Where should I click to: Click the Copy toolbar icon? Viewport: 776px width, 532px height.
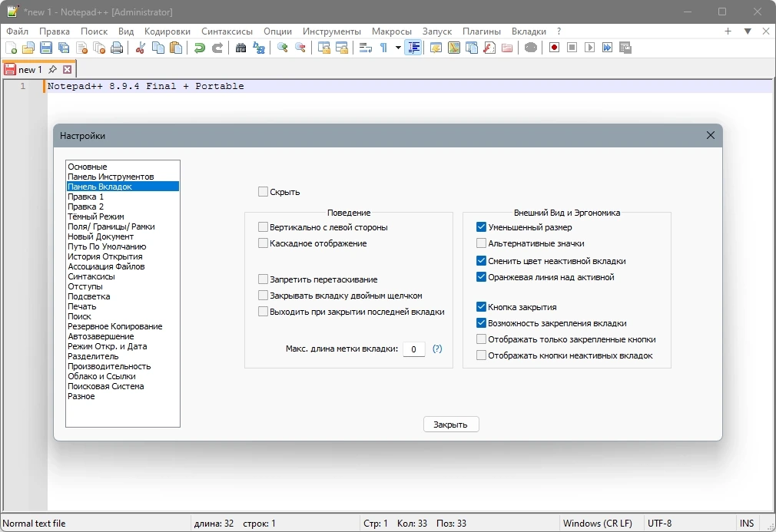pyautogui.click(x=158, y=48)
